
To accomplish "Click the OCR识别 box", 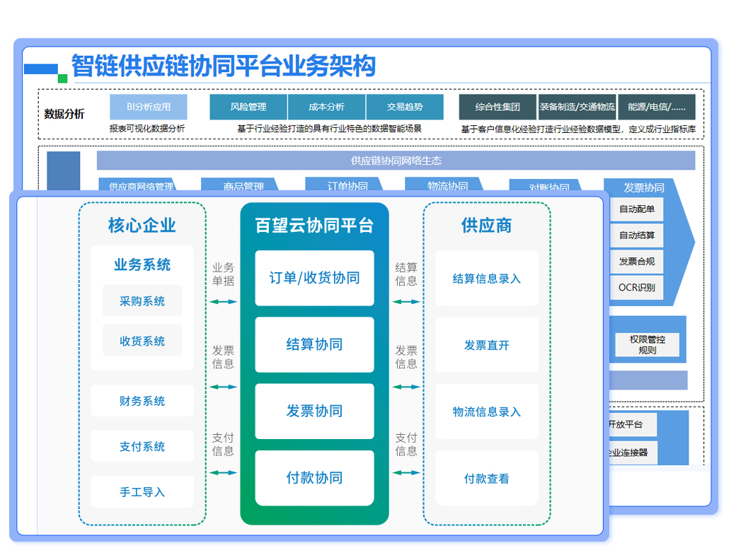I will click(x=636, y=288).
